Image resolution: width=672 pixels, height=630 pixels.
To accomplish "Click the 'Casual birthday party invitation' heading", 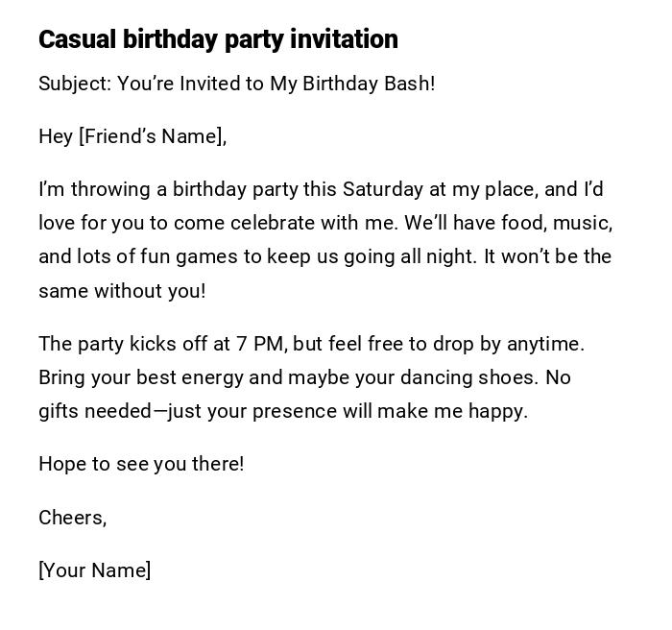I will [x=218, y=39].
